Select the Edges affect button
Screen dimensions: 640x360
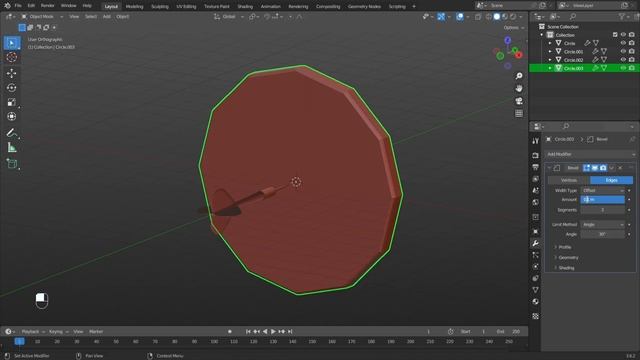[611, 180]
